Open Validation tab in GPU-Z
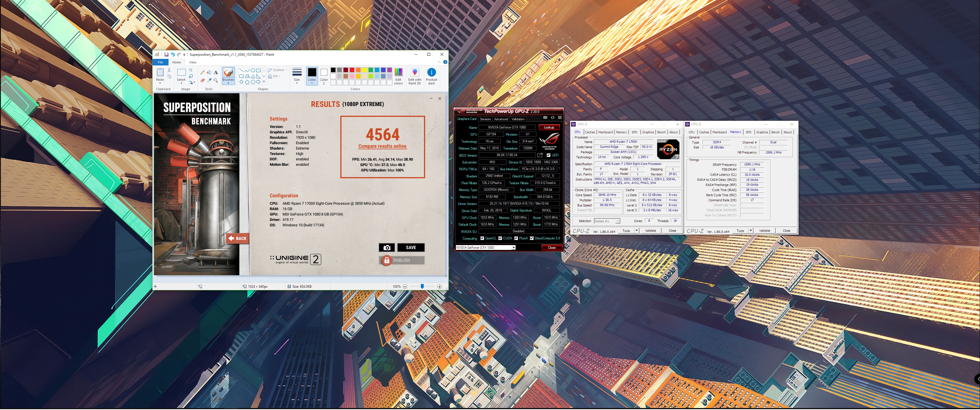The image size is (980, 410). point(518,119)
